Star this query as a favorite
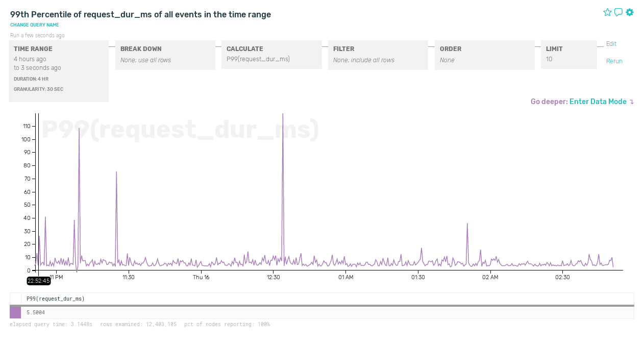The width and height of the screenshot is (644, 345). point(607,12)
